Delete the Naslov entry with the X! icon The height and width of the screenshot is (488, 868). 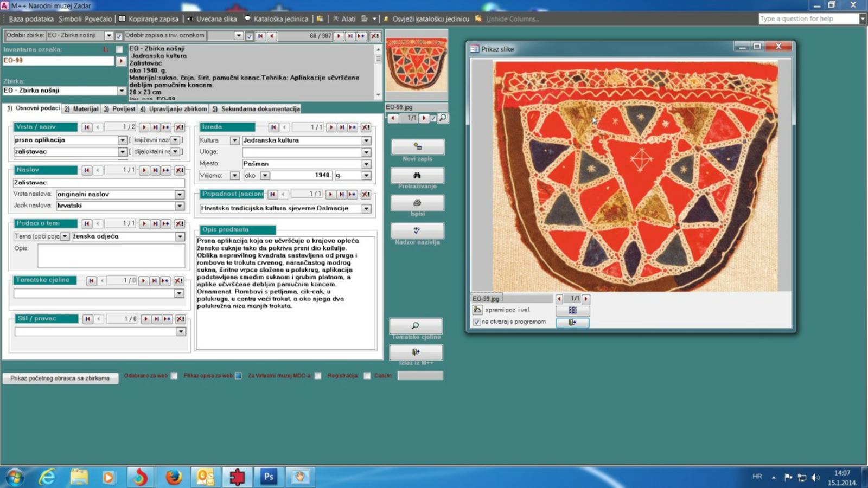(x=180, y=170)
